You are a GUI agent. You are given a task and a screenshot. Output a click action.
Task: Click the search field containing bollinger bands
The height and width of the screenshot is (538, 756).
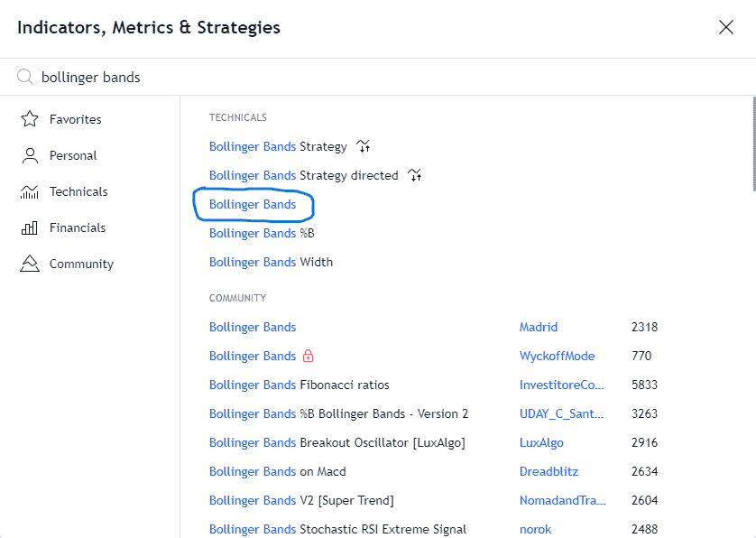pyautogui.click(x=386, y=78)
